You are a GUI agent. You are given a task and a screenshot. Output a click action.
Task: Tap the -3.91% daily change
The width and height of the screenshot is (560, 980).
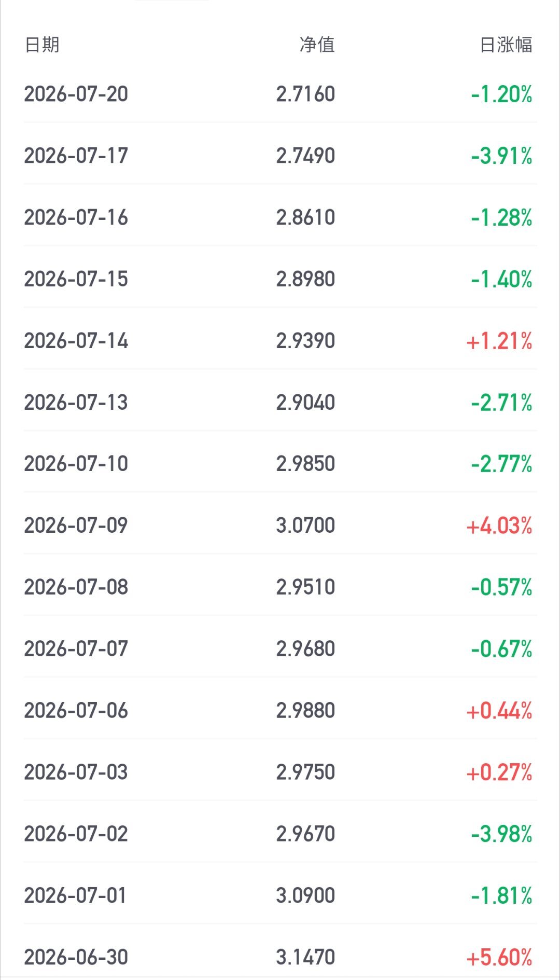coord(501,156)
